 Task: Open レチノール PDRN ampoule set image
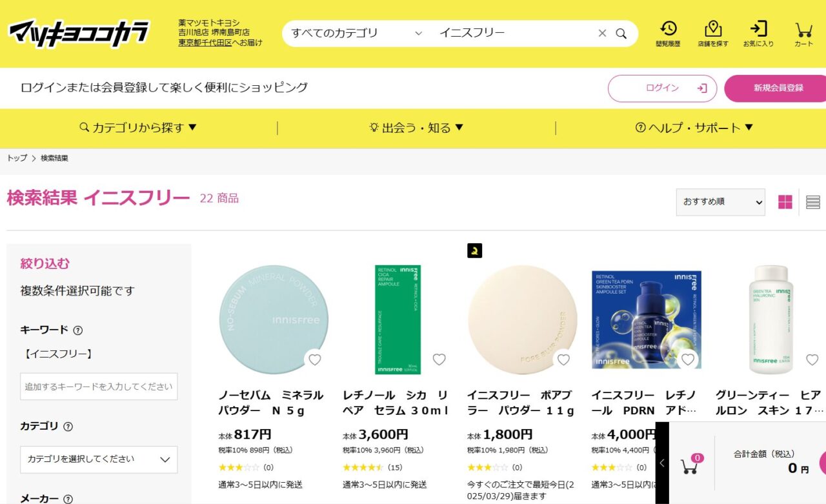point(647,319)
